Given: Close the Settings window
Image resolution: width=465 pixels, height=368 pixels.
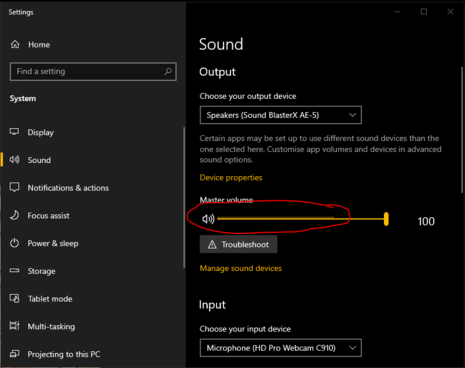Looking at the screenshot, I should [450, 12].
